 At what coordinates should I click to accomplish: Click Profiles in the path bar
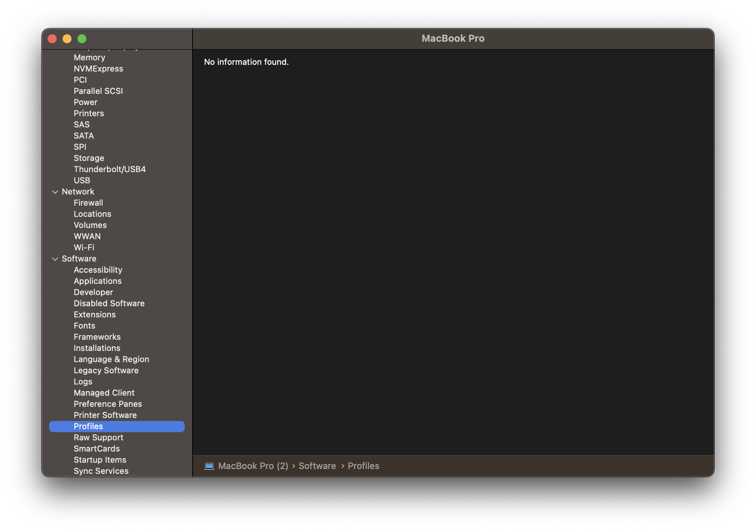363,466
